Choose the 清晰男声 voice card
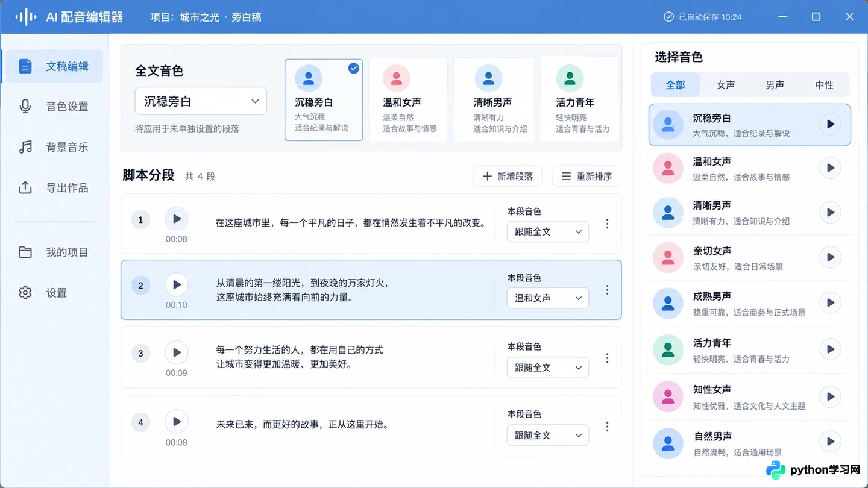 coord(494,100)
